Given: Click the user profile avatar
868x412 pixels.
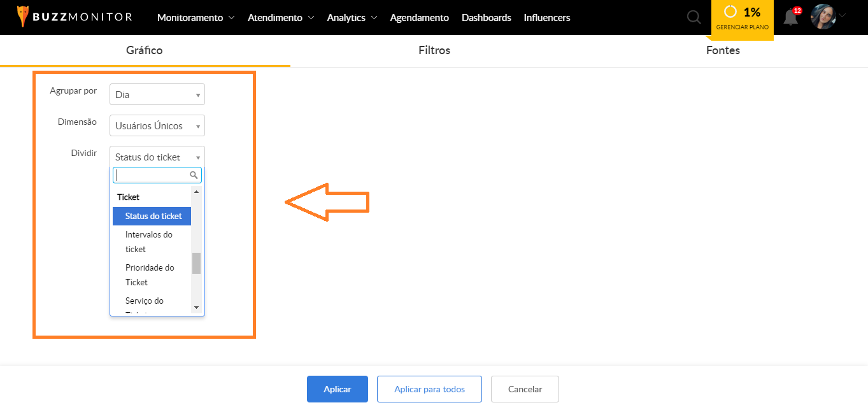Looking at the screenshot, I should click(x=823, y=17).
